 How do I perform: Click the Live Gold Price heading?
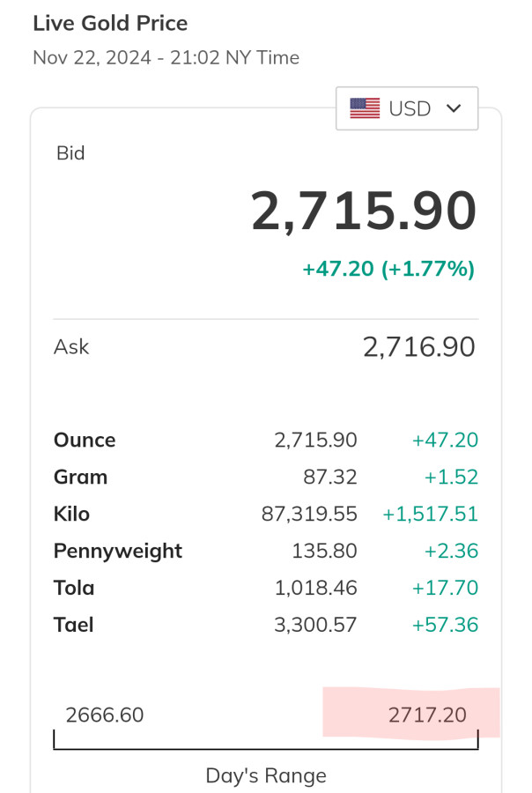point(110,24)
